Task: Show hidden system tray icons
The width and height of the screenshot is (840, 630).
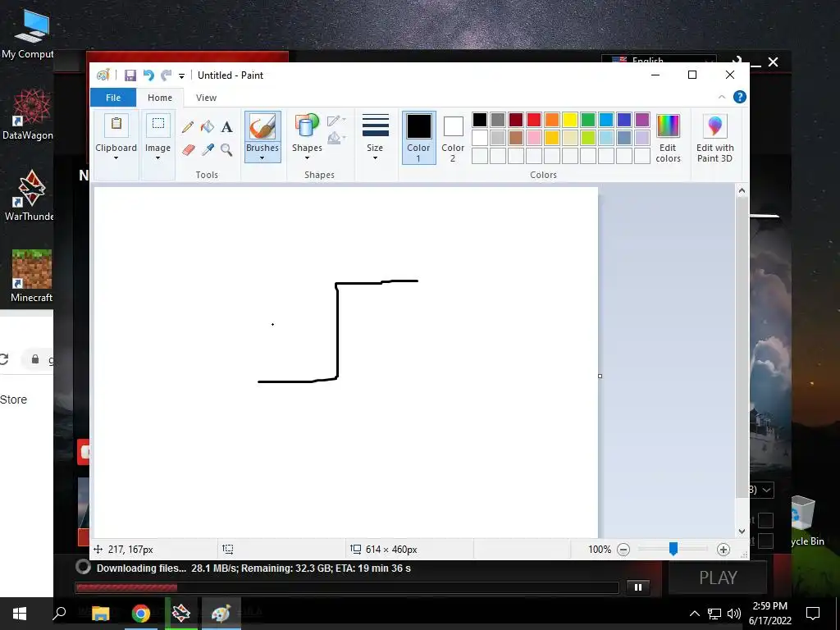Action: tap(694, 614)
